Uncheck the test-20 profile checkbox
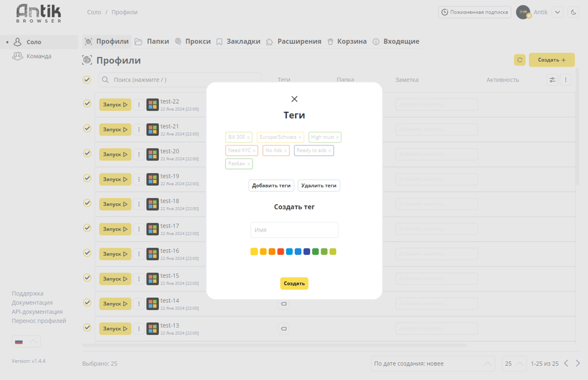 (87, 153)
